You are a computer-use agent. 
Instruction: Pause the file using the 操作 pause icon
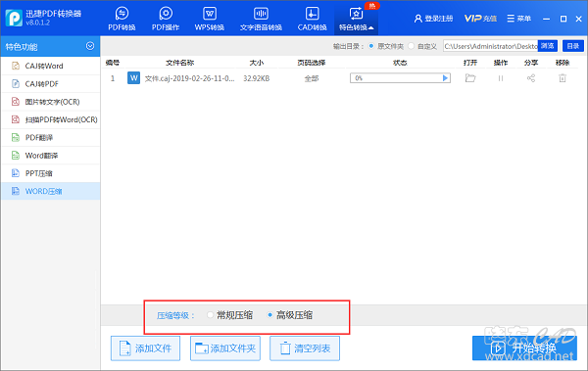tap(501, 78)
